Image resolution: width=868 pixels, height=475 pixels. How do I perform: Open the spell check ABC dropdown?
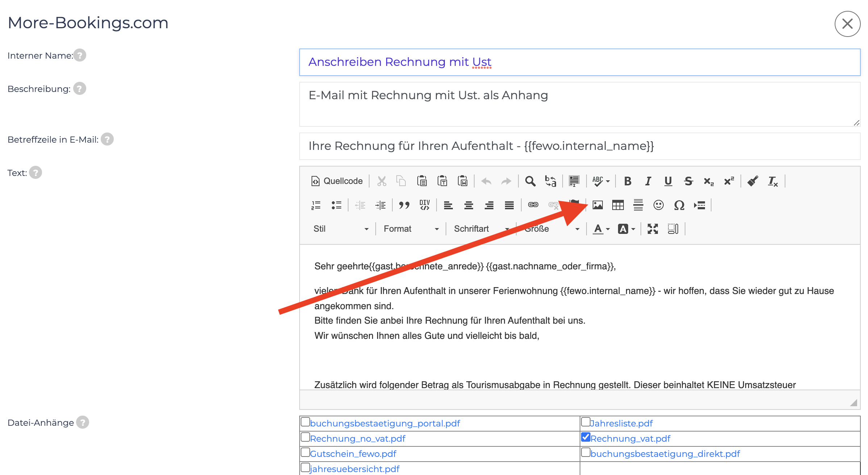click(x=601, y=181)
